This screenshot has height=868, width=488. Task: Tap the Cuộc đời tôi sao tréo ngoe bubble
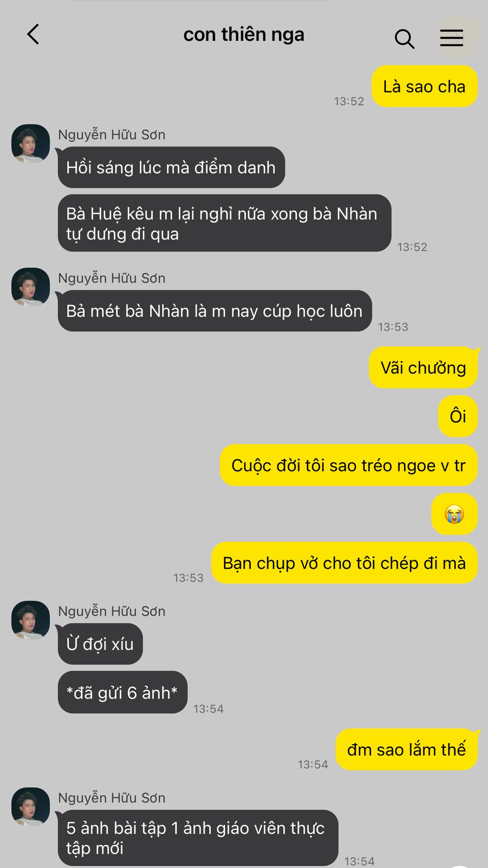click(x=348, y=465)
